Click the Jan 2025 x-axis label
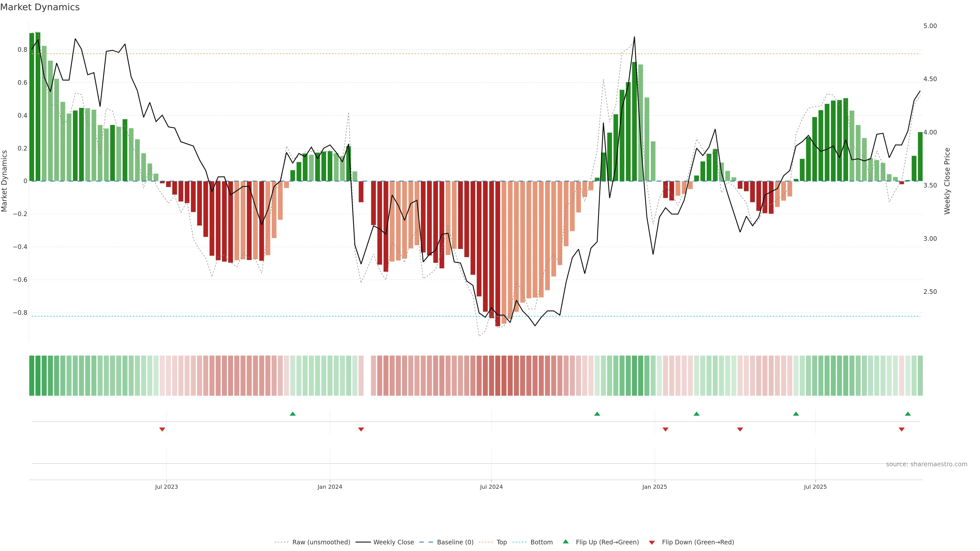The width and height of the screenshot is (980, 551). pyautogui.click(x=654, y=487)
